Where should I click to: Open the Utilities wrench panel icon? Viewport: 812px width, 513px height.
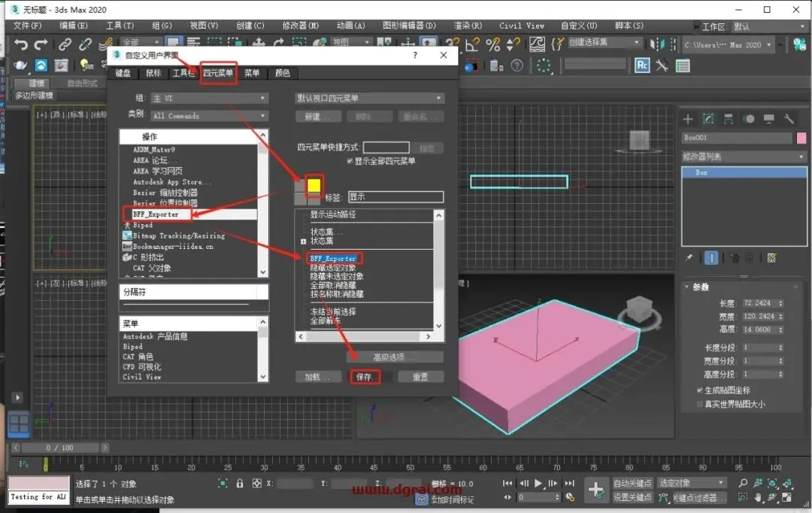tap(789, 119)
